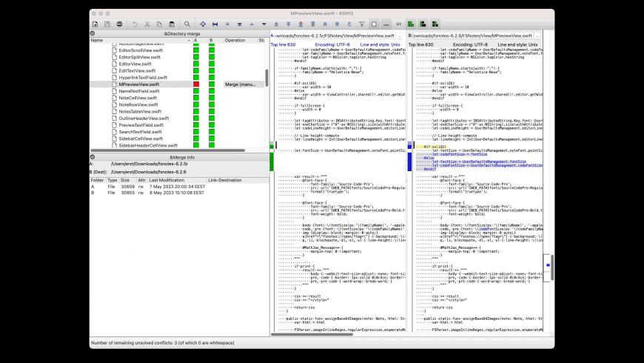Click the A column header
Viewport: 644px width, 363px height.
click(x=200, y=40)
